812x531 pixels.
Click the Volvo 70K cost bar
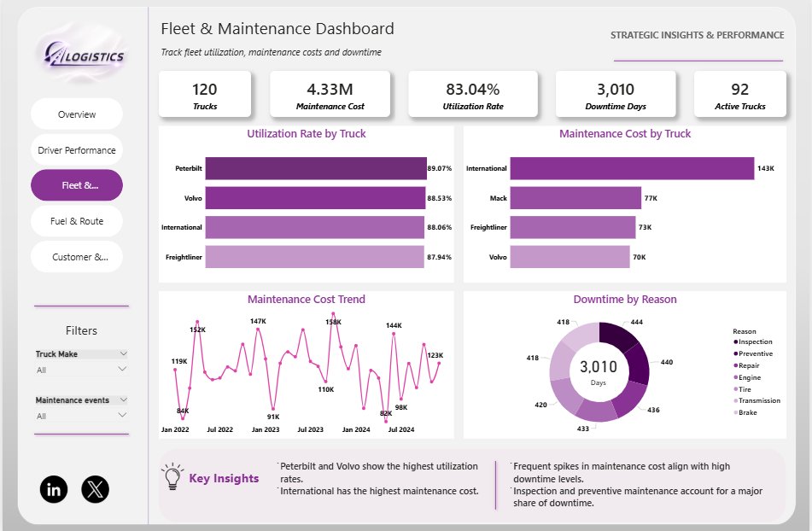pos(570,257)
